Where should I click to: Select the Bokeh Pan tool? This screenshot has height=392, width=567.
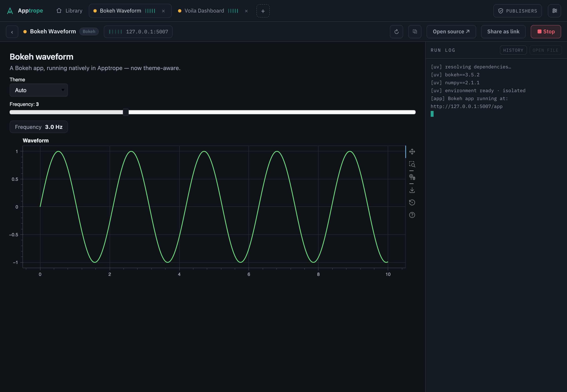[x=412, y=152]
